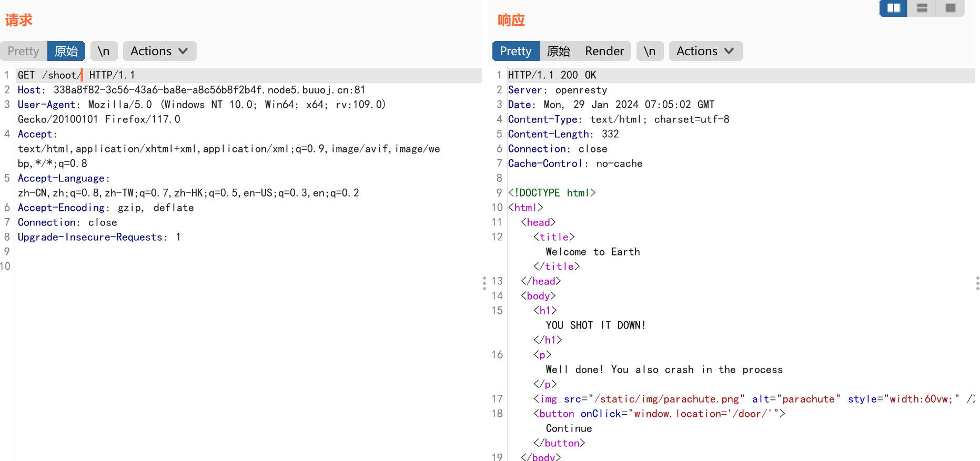
Task: Click the 响应 response panel heading
Action: click(x=511, y=20)
